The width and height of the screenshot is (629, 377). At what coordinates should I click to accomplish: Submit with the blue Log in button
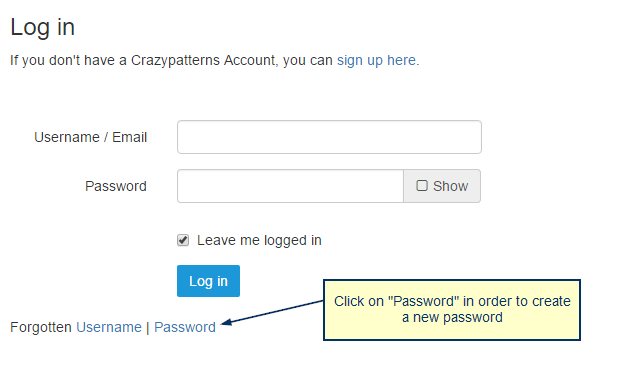208,281
